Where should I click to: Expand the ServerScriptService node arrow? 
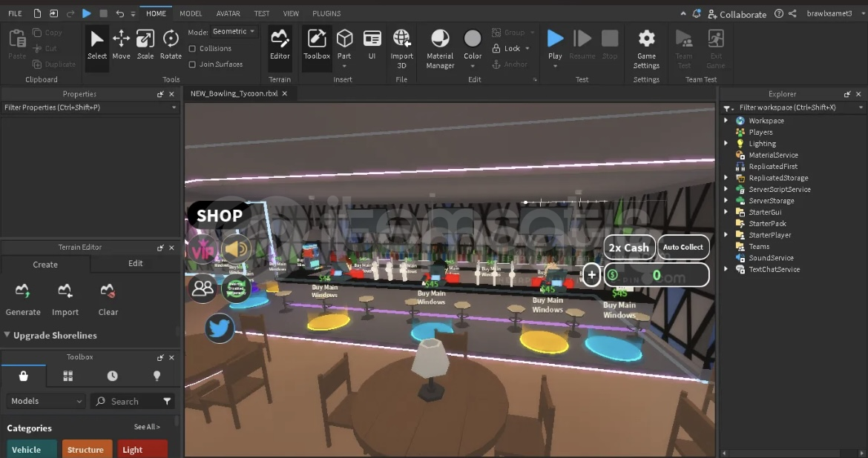pos(726,189)
